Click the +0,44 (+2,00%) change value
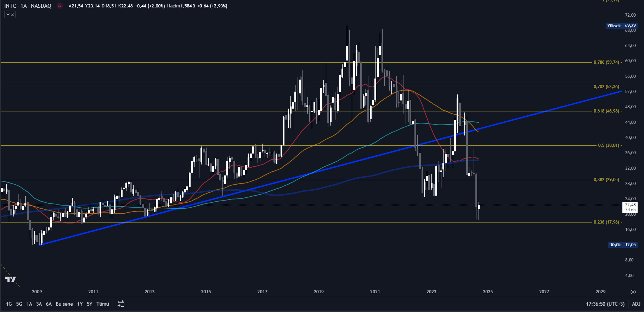 point(150,6)
